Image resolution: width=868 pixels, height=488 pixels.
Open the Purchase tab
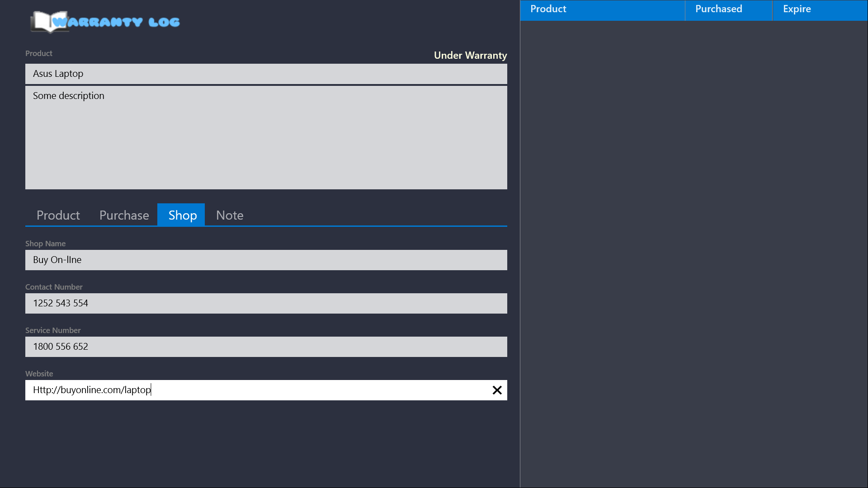point(124,215)
